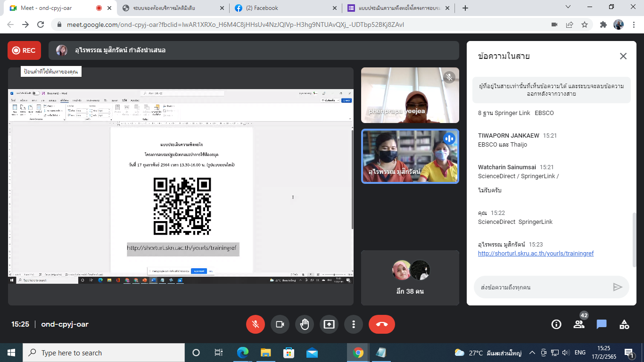This screenshot has width=644, height=362.
Task: Open the weather widget showing 27°C
Action: click(487, 353)
